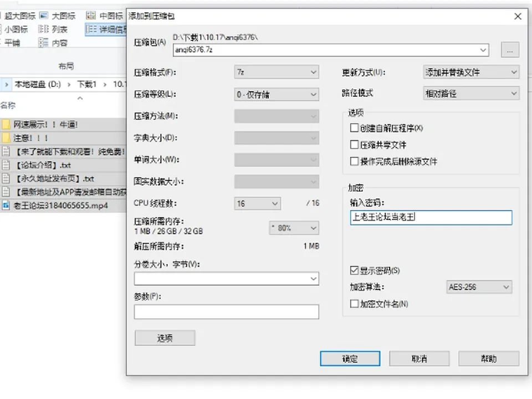Untick the 显示密码 checkbox
The width and height of the screenshot is (532, 399).
(x=354, y=270)
